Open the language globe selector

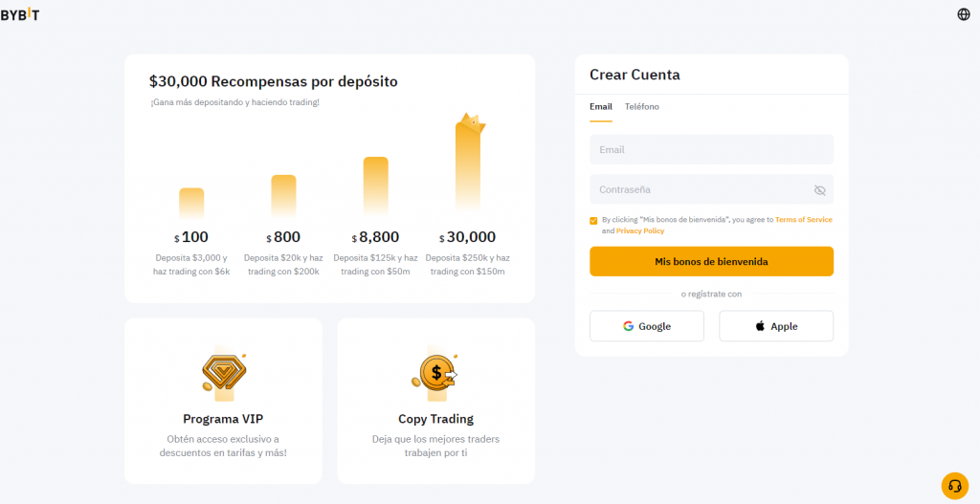click(x=964, y=14)
